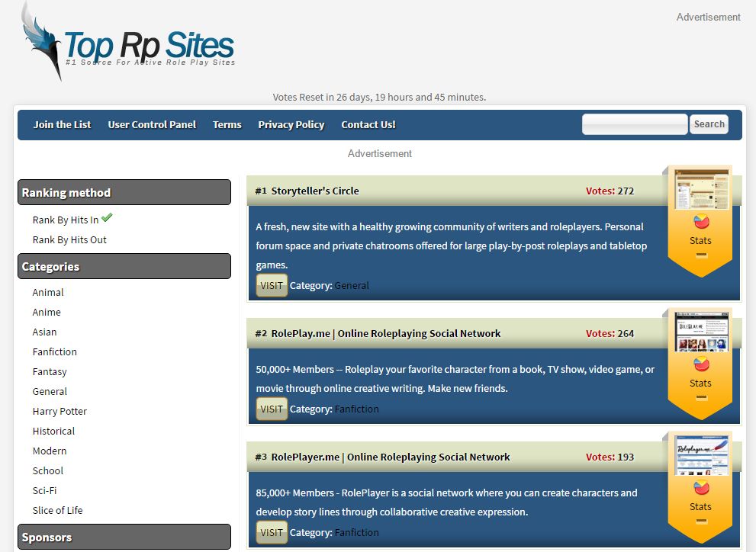Image resolution: width=756 pixels, height=552 pixels.
Task: Click Stats label under RolePlay.me
Action: point(700,383)
